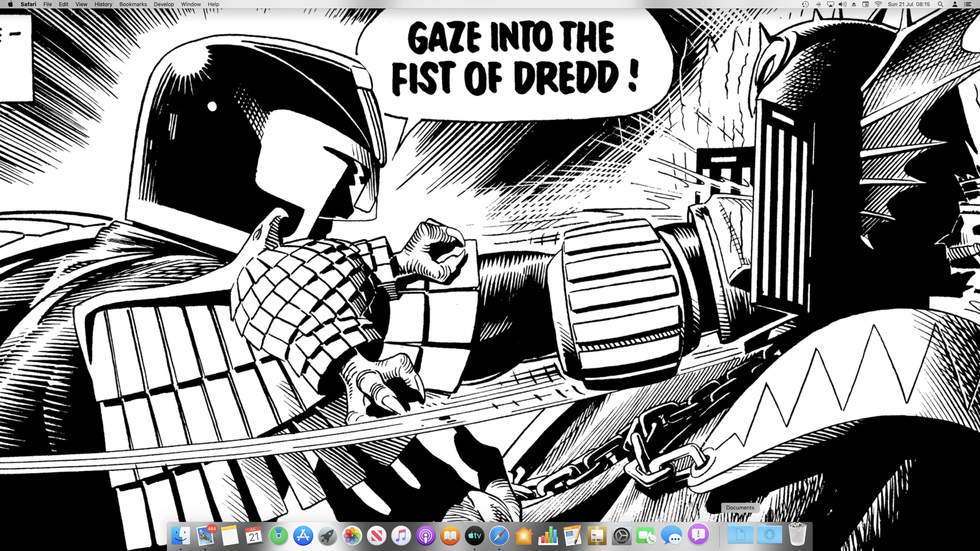Open the volume control in menu bar
The width and height of the screenshot is (980, 551).
point(843,4)
